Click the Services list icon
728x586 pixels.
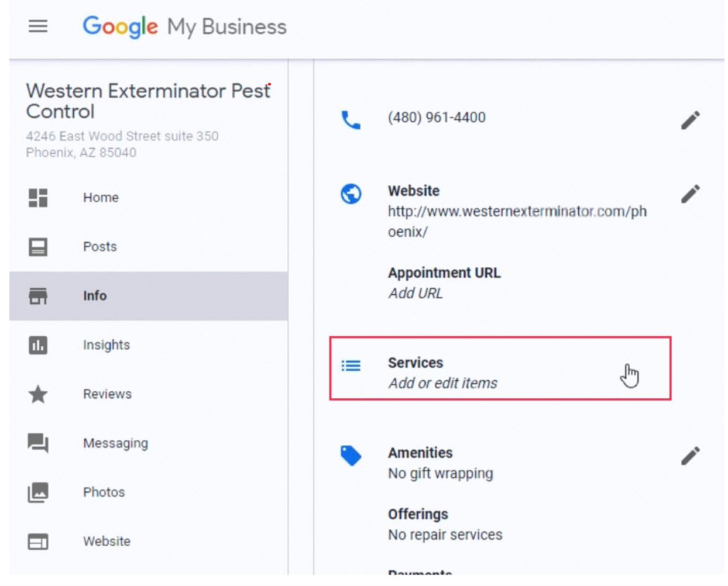click(351, 366)
